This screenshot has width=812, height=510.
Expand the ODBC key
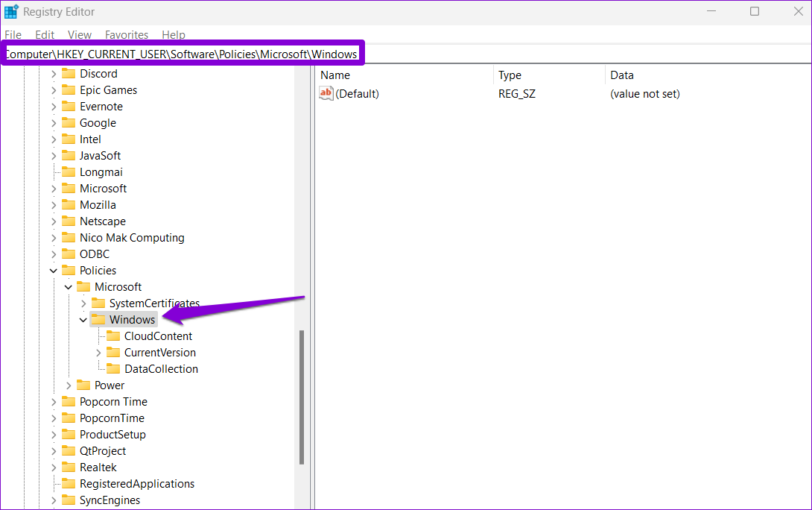pos(54,254)
